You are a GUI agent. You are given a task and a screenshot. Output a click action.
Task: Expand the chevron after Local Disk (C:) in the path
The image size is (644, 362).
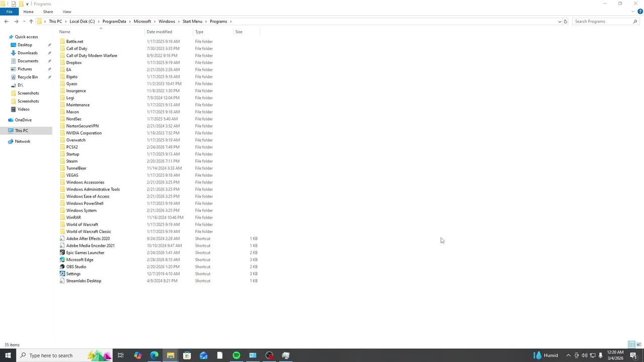(x=99, y=22)
